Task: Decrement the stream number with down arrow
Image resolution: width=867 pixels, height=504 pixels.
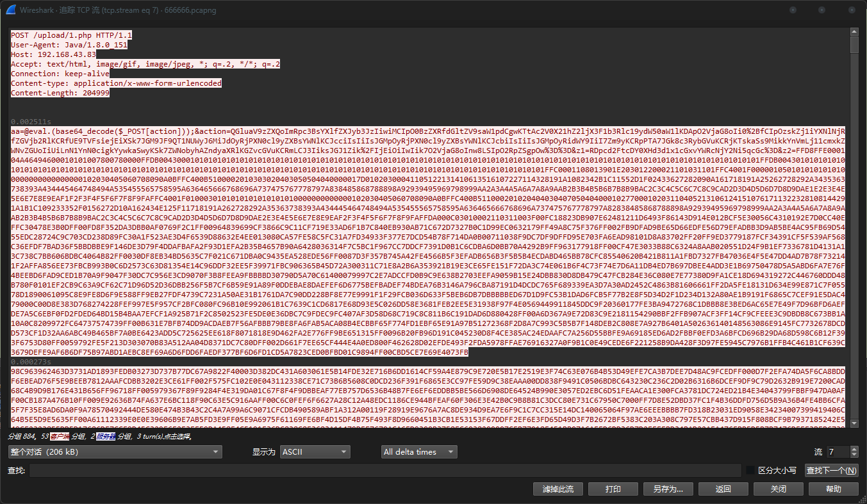Action: click(854, 455)
